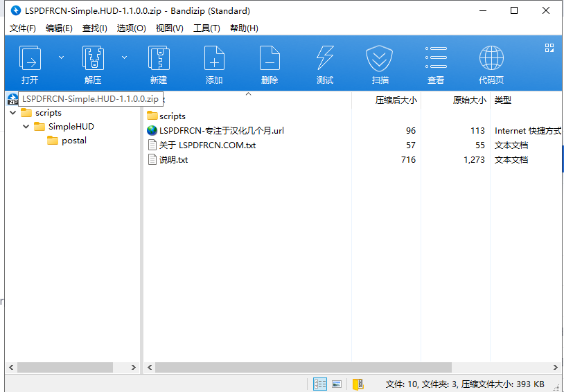Click right arrow of file list scrollbar
This screenshot has height=392, width=564.
(556, 367)
